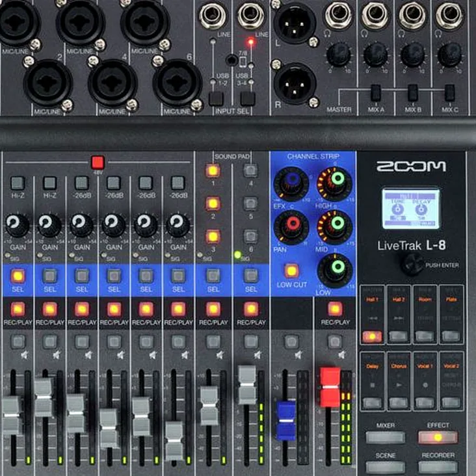Screen dimensions: 476x476
Task: Switch to EFFECT mode
Action: coord(438,438)
